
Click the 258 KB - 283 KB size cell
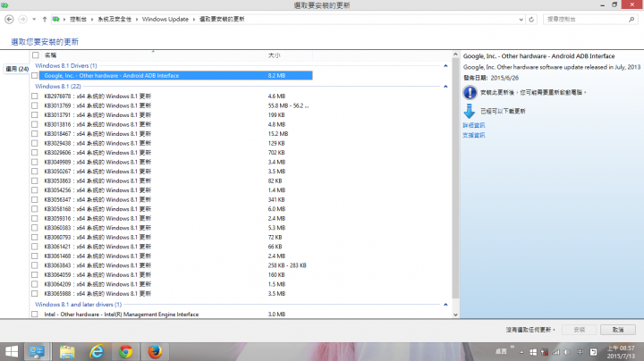[287, 265]
